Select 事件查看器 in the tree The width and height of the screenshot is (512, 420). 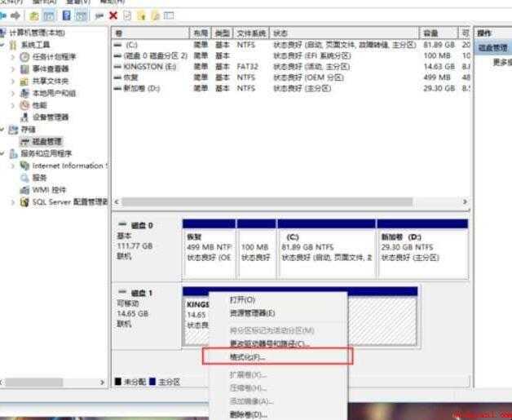(51, 69)
